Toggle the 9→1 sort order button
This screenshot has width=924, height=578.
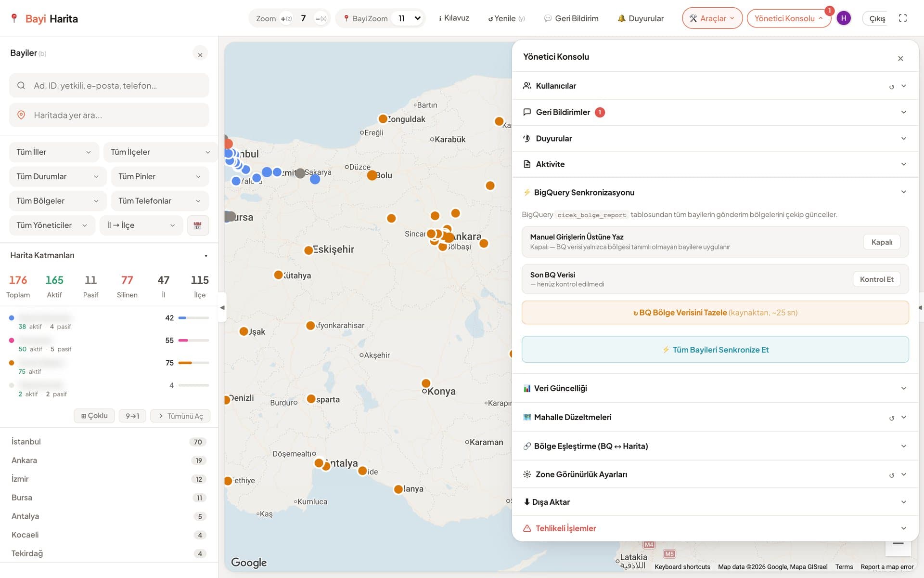coord(132,416)
